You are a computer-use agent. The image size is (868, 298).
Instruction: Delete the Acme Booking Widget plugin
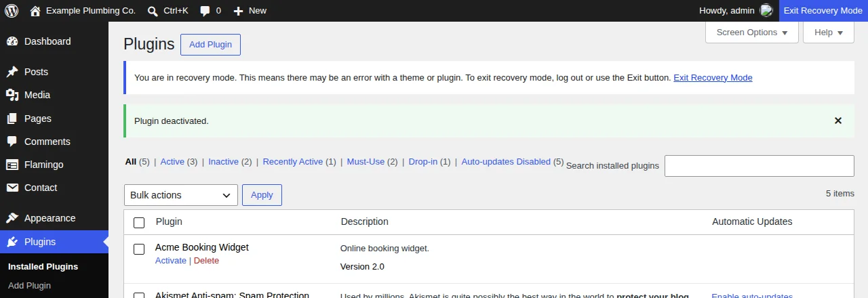(206, 261)
